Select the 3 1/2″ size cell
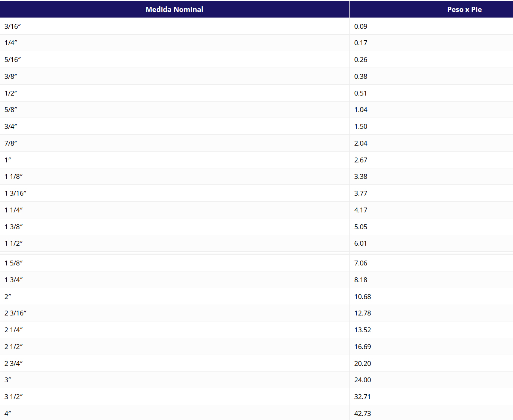The width and height of the screenshot is (513, 420). tap(13, 397)
